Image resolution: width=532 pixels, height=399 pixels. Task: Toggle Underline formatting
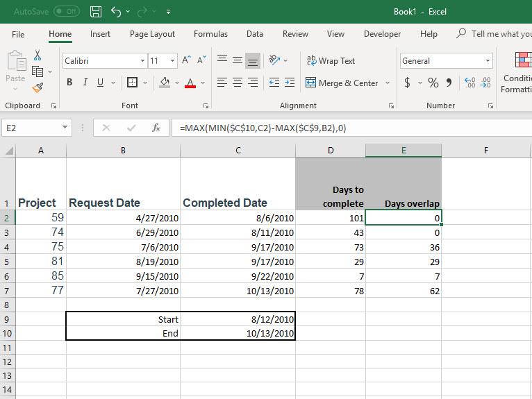100,83
